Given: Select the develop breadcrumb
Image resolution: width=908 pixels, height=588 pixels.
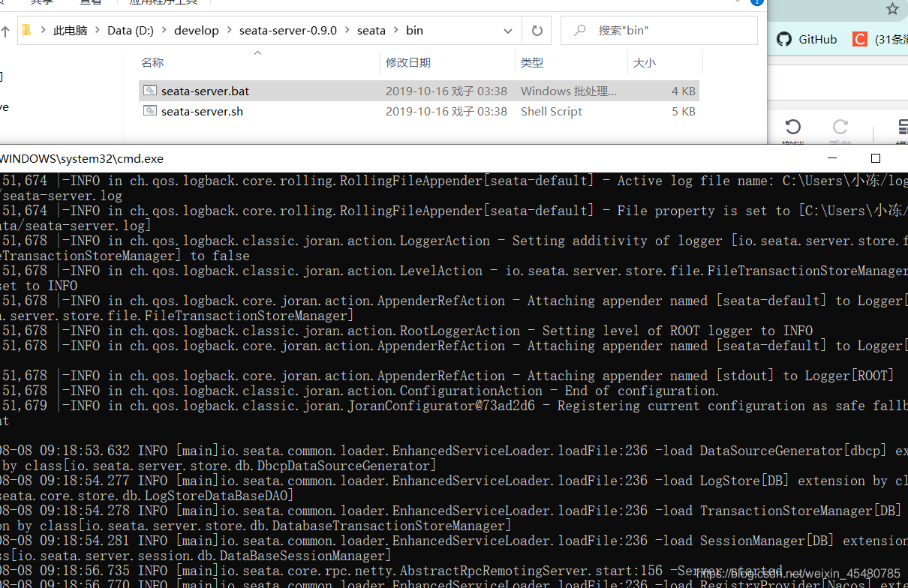Looking at the screenshot, I should (x=197, y=31).
